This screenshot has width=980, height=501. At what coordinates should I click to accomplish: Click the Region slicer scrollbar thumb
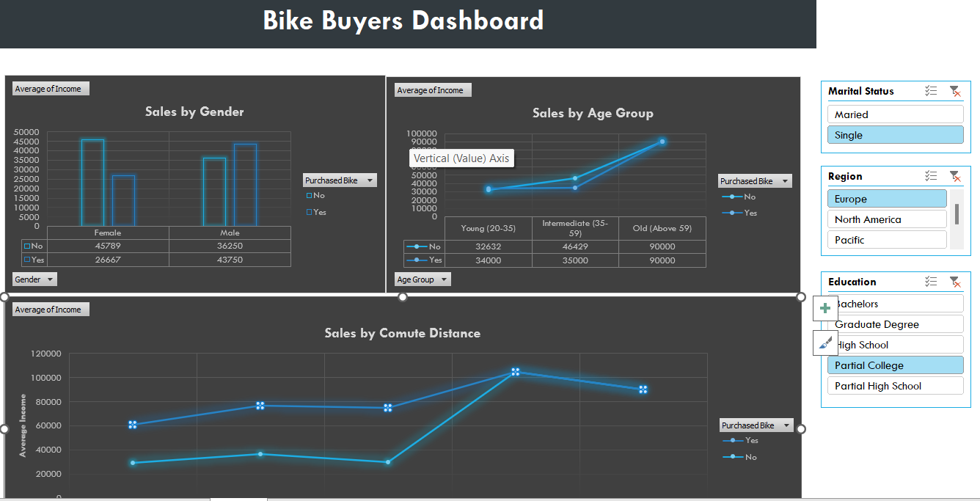coord(957,214)
